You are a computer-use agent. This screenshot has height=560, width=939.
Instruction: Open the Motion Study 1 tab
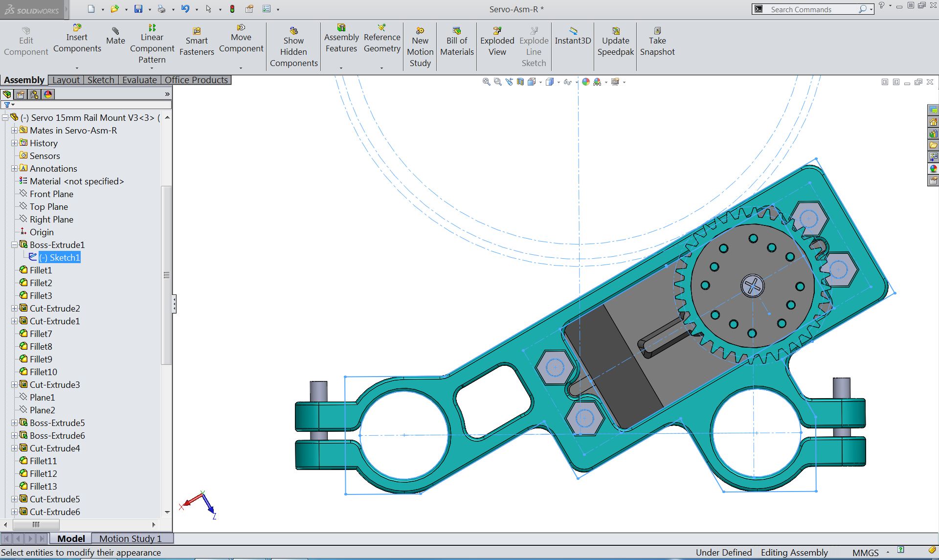(131, 538)
